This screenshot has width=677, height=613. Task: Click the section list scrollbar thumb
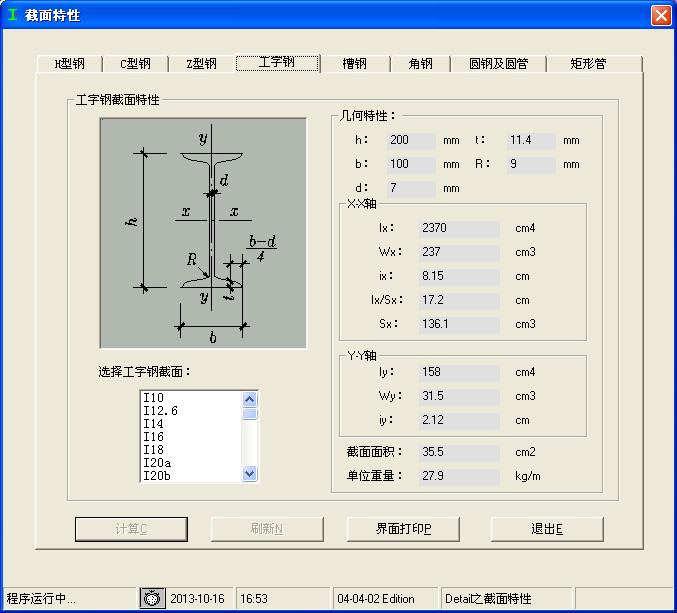click(250, 414)
